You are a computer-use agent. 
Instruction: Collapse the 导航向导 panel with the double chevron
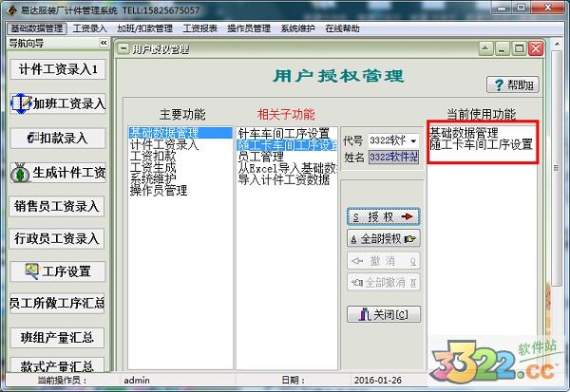104,43
